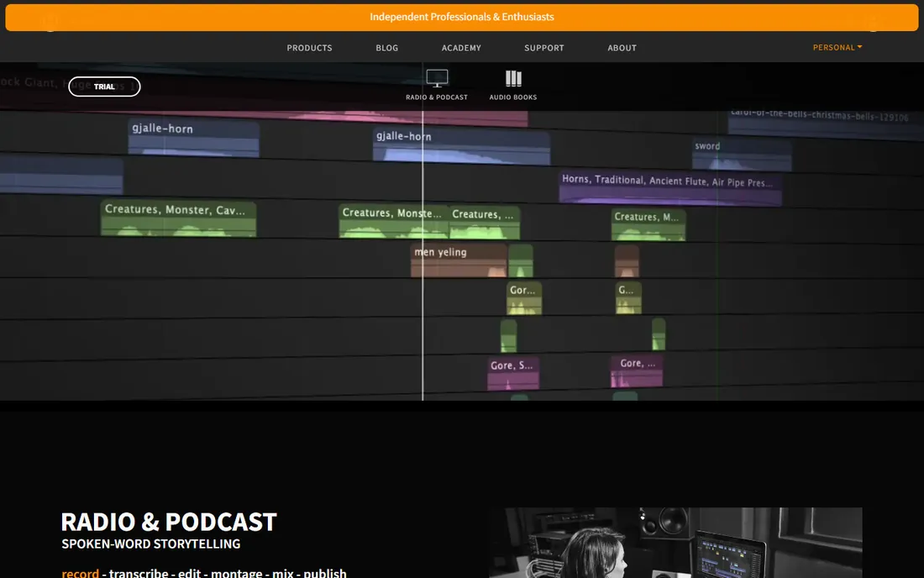The height and width of the screenshot is (578, 924).
Task: Expand the PERSONAL dropdown
Action: tap(837, 47)
